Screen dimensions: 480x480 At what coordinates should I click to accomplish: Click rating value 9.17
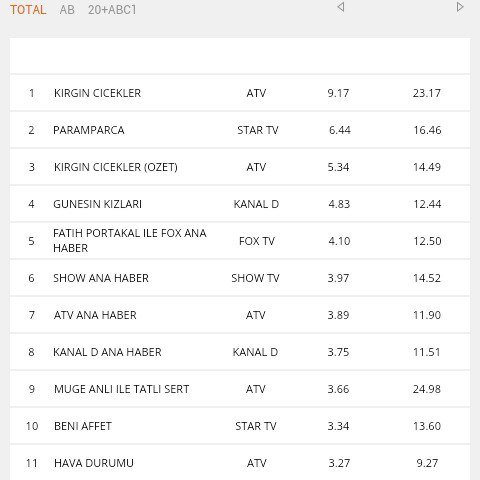coord(338,93)
